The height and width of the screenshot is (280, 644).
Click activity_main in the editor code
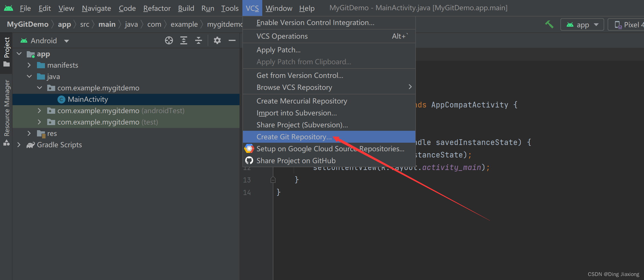[451, 167]
